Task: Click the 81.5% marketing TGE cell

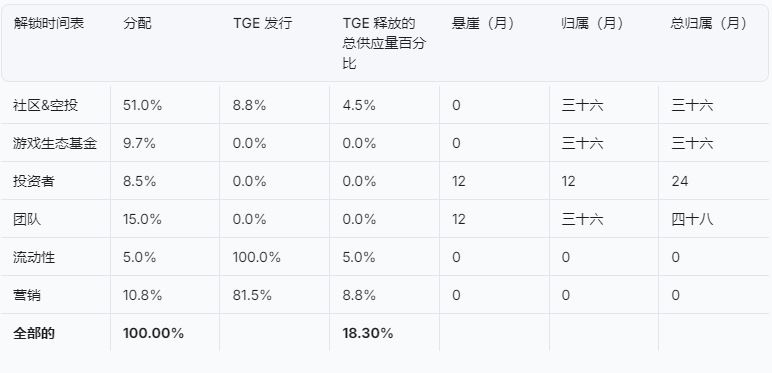Action: pos(252,295)
